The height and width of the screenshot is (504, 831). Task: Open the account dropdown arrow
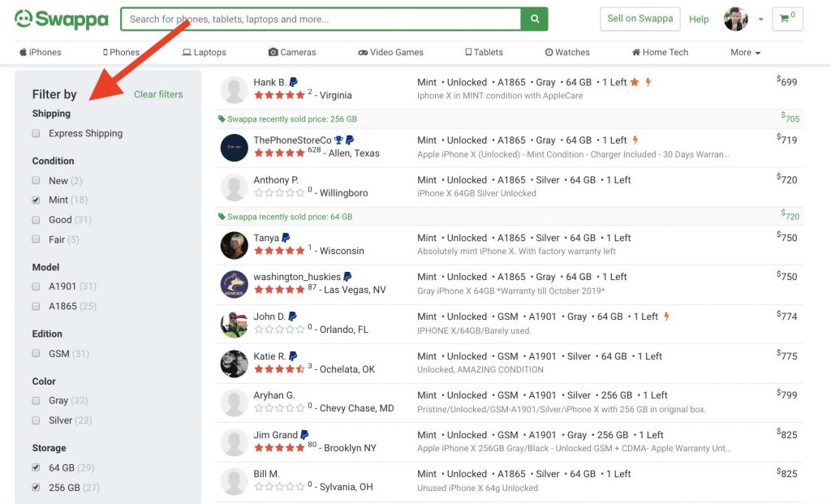click(x=760, y=19)
